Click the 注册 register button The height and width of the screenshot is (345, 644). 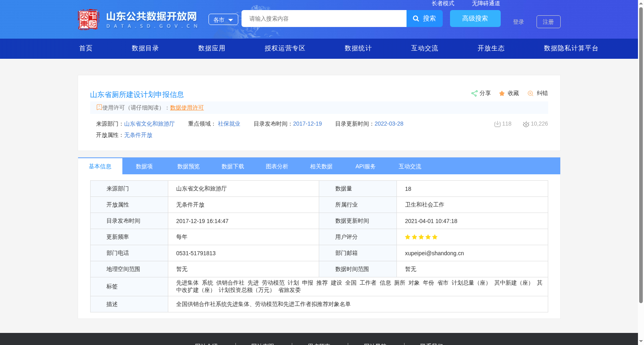pos(549,22)
